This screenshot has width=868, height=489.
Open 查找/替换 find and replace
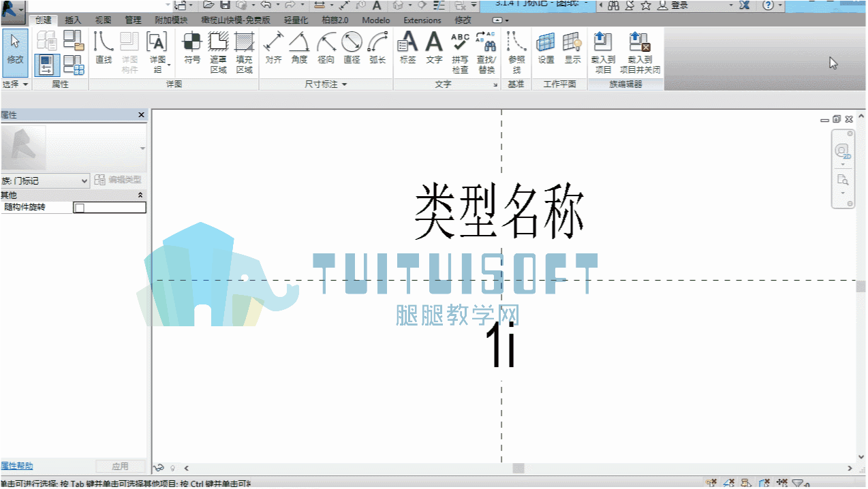point(486,52)
